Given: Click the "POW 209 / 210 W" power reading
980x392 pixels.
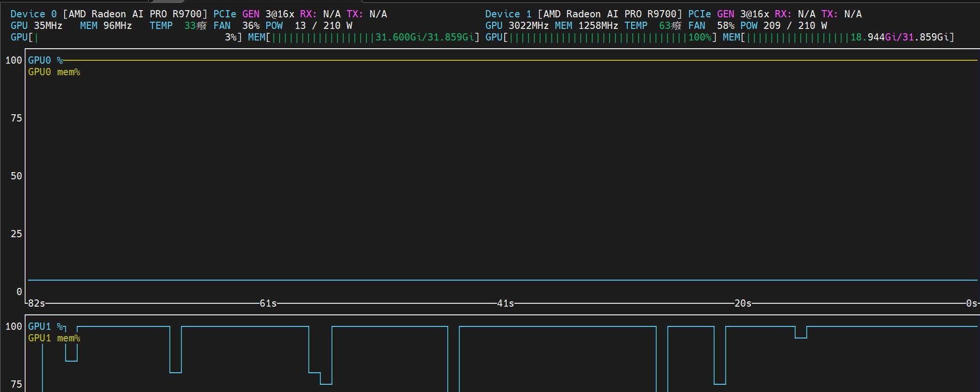Looking at the screenshot, I should [x=784, y=26].
